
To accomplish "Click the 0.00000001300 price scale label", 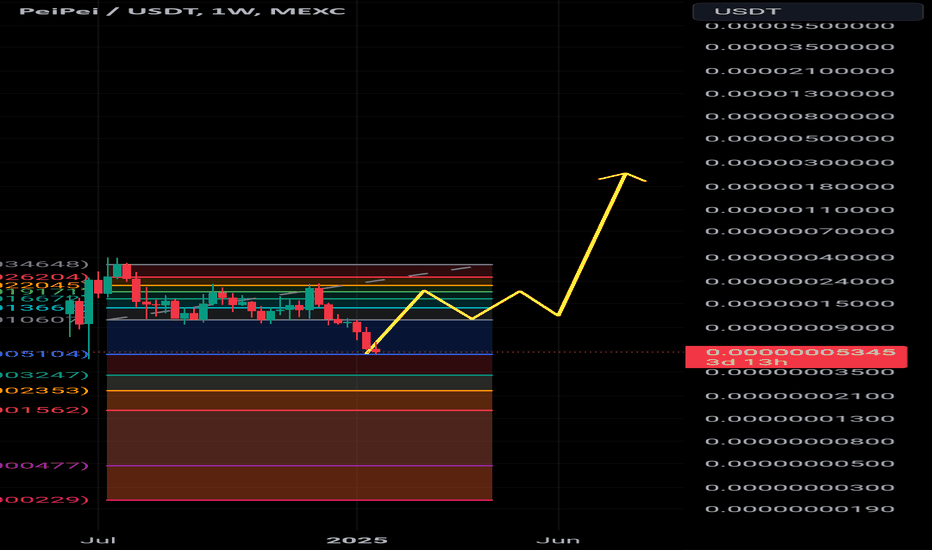I will pos(799,419).
